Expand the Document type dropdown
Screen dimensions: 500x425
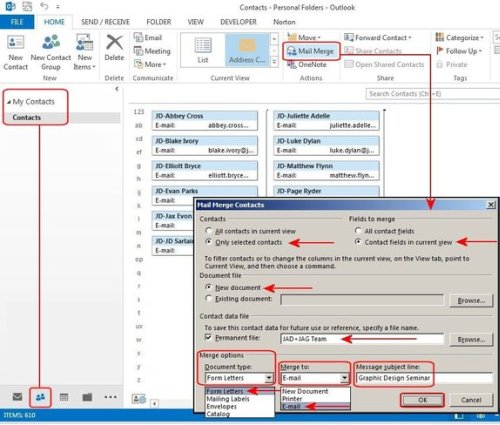[269, 378]
